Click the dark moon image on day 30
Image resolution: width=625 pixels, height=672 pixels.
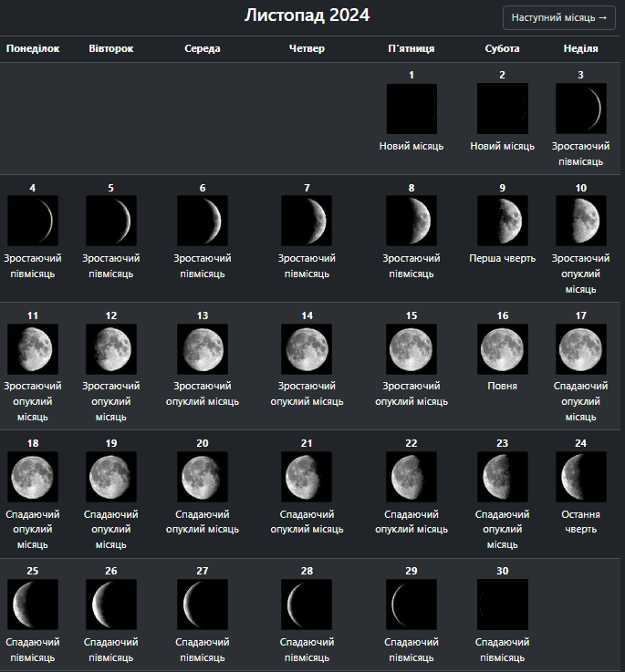pyautogui.click(x=502, y=605)
